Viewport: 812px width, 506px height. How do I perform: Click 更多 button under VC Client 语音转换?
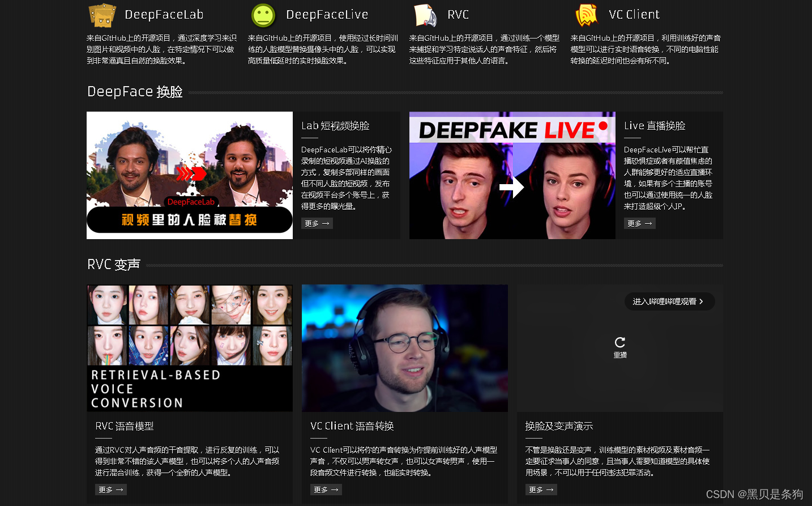click(326, 490)
